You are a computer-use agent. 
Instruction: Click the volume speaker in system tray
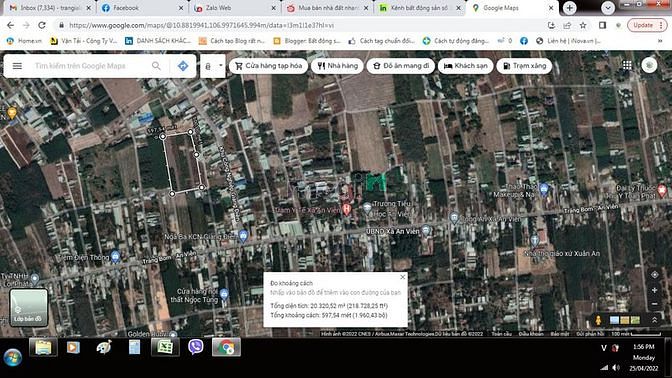[616, 368]
